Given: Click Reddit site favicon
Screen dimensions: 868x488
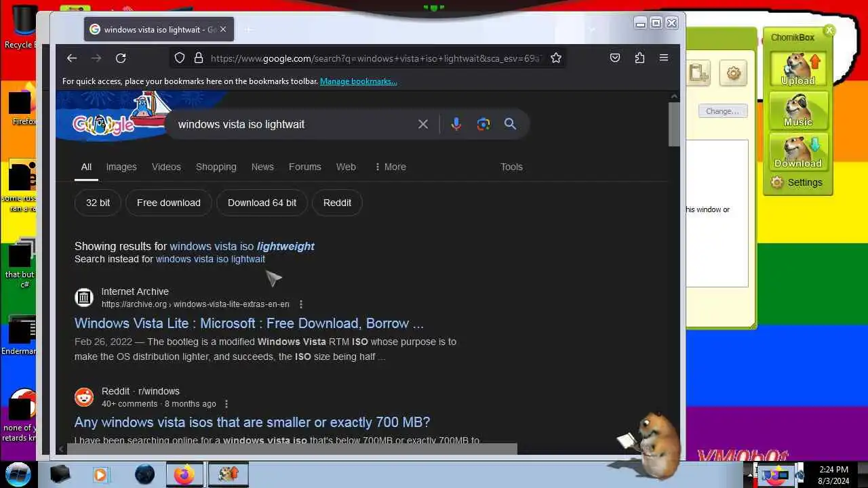Looking at the screenshot, I should coord(84,397).
